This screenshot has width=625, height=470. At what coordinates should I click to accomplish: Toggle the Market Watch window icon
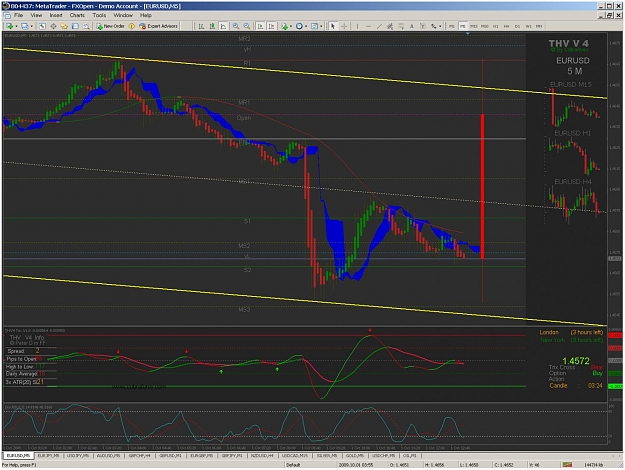[42, 26]
